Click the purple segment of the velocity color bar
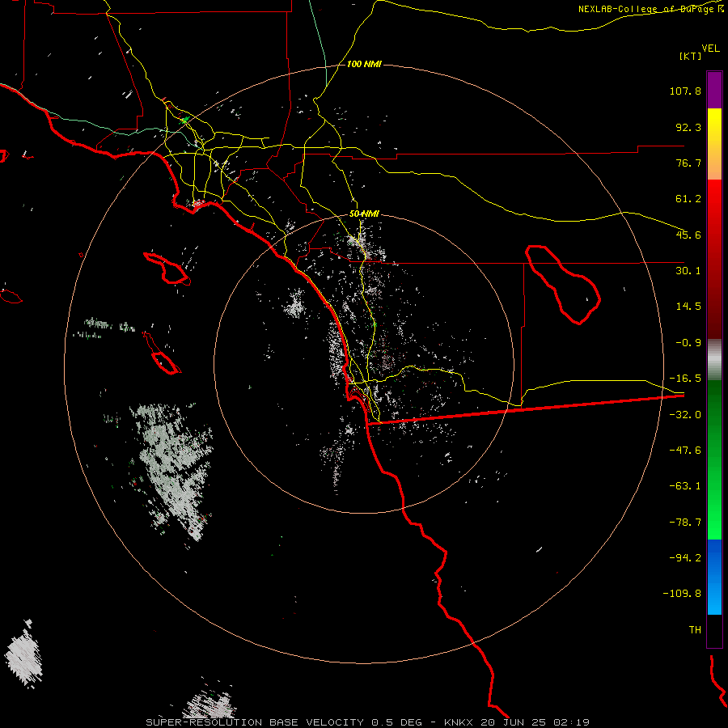728x728 pixels. click(x=714, y=90)
